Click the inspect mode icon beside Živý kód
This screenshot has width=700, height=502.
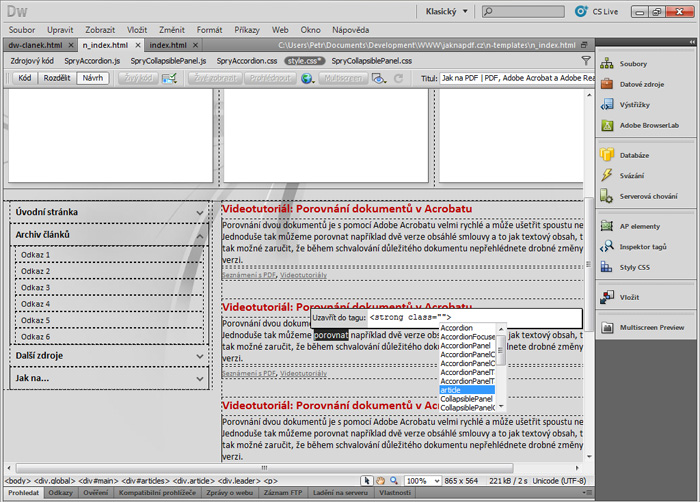pyautogui.click(x=169, y=79)
